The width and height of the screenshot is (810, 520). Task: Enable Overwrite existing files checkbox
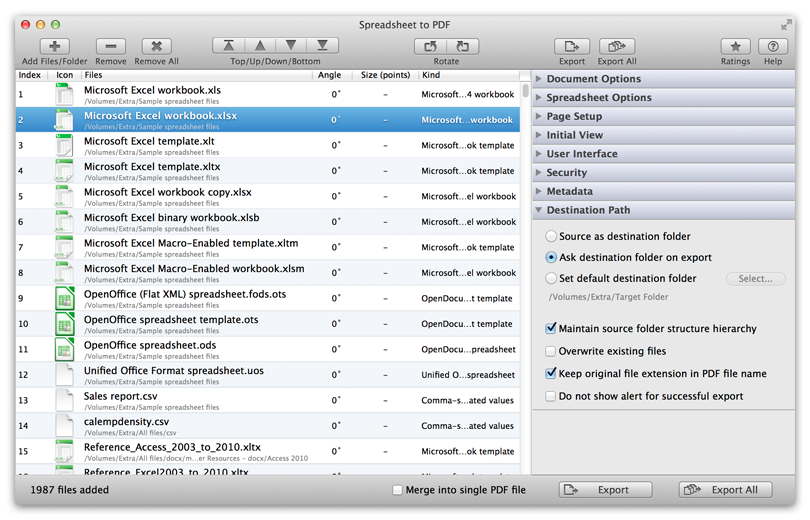pyautogui.click(x=551, y=351)
